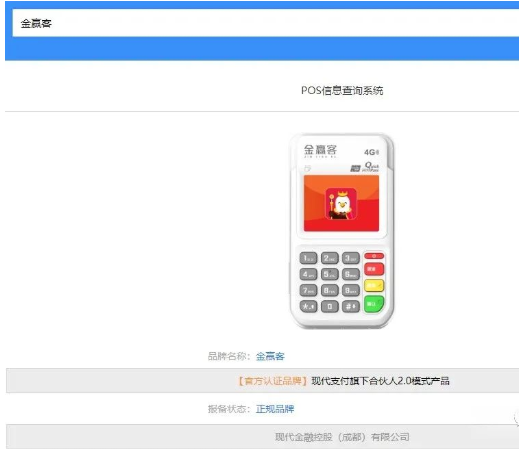The image size is (519, 449).
Task: Open the 金赢客 POS device image
Action: (x=342, y=231)
